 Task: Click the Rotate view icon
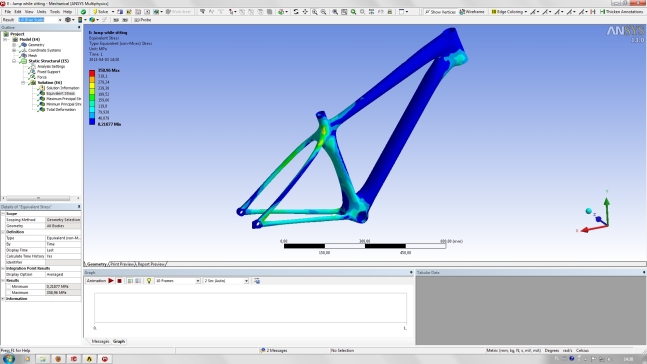pyautogui.click(x=296, y=12)
